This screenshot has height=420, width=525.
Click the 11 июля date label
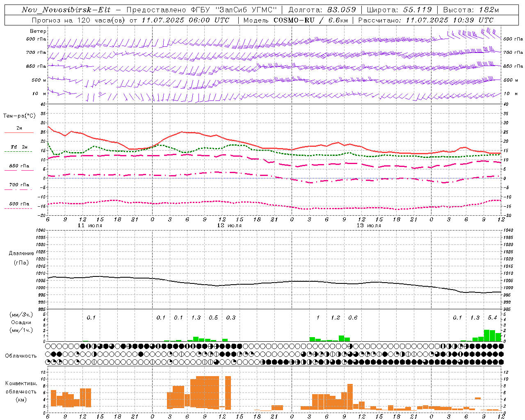click(x=90, y=226)
